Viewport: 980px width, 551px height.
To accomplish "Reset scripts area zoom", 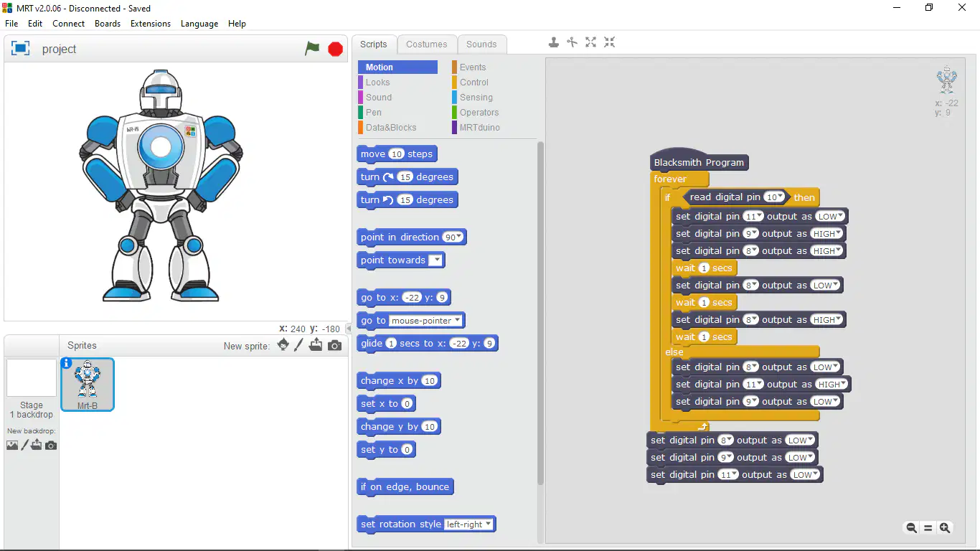I will pyautogui.click(x=928, y=528).
